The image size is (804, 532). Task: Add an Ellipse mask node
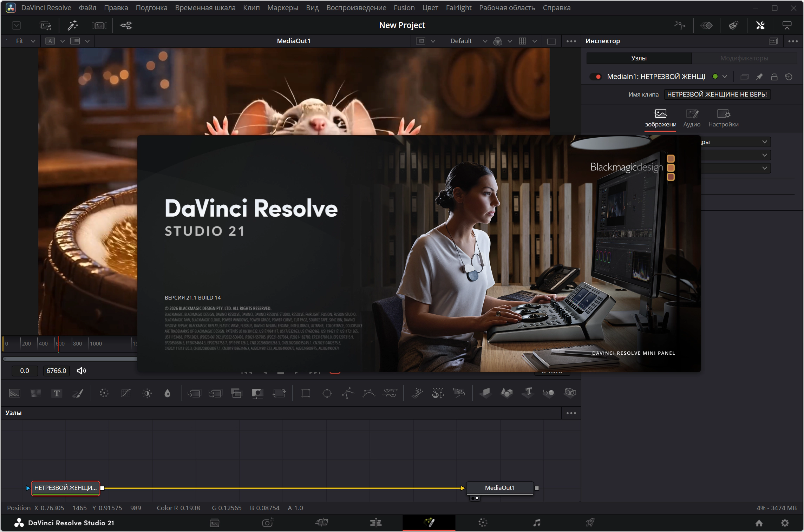click(x=327, y=393)
